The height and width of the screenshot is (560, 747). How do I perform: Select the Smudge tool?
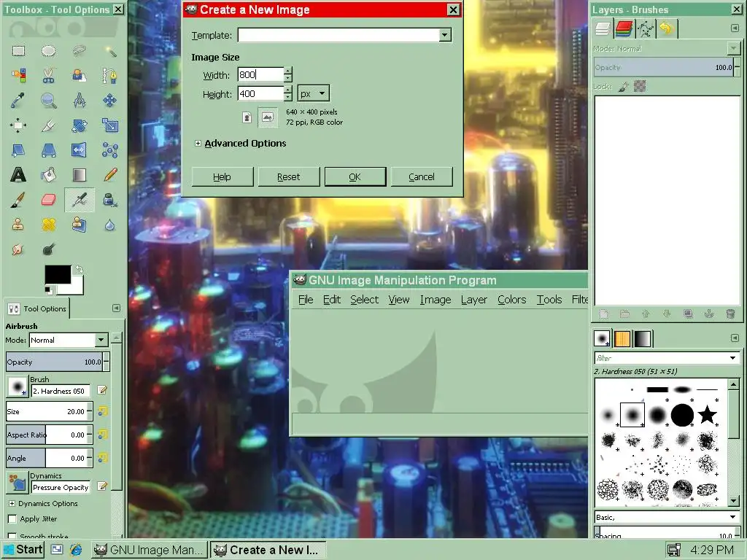click(18, 249)
